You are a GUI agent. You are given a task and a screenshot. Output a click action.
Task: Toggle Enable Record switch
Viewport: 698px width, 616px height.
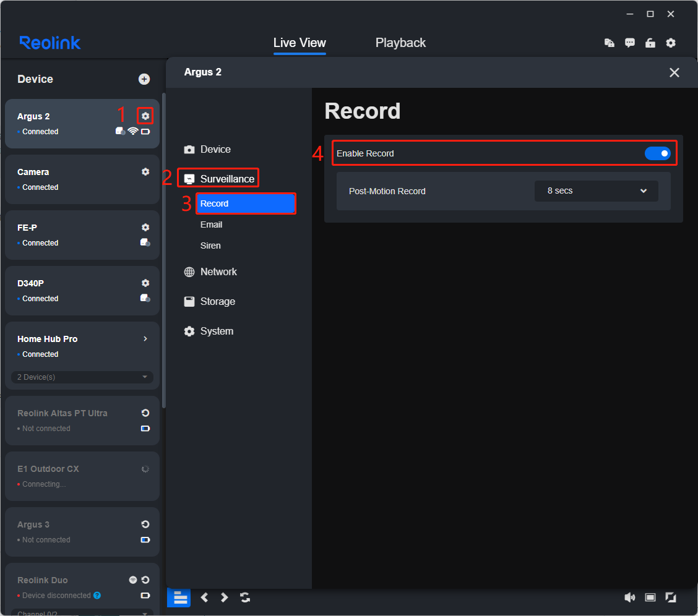[x=657, y=153]
